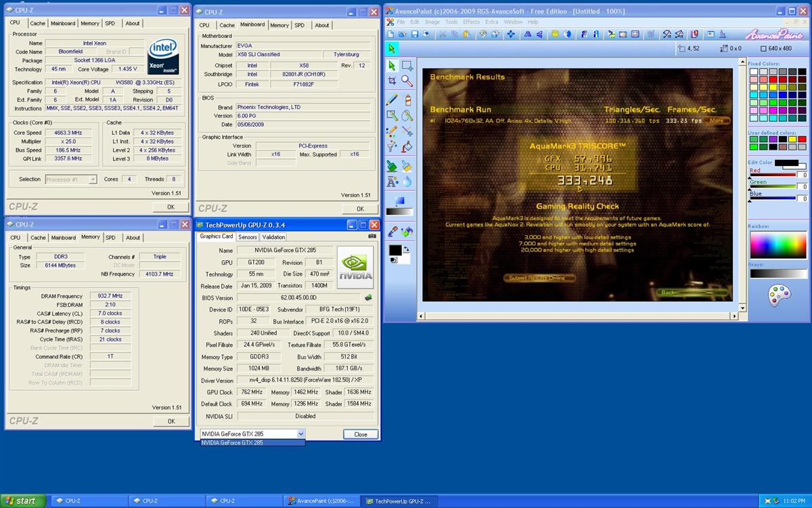This screenshot has height=508, width=812.
Task: Switch to the Validation tab in GPU-Z
Action: click(x=273, y=237)
